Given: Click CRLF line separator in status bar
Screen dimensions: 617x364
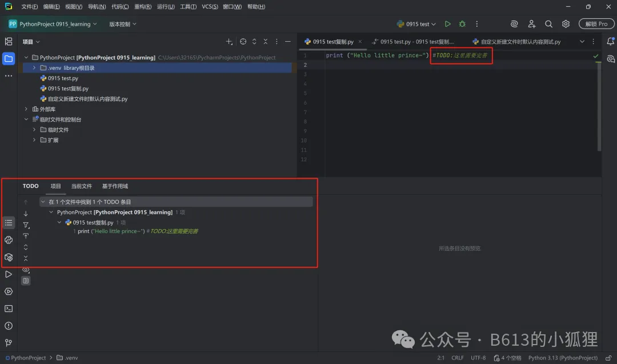Looking at the screenshot, I should [x=457, y=358].
